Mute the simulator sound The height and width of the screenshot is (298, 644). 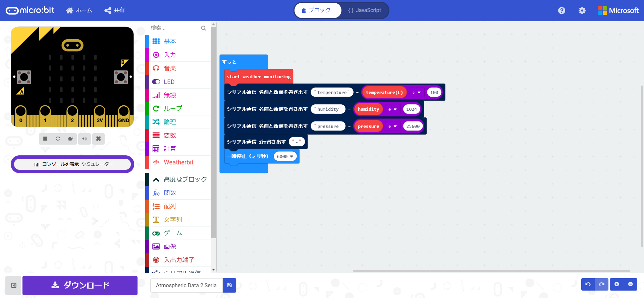click(x=84, y=139)
